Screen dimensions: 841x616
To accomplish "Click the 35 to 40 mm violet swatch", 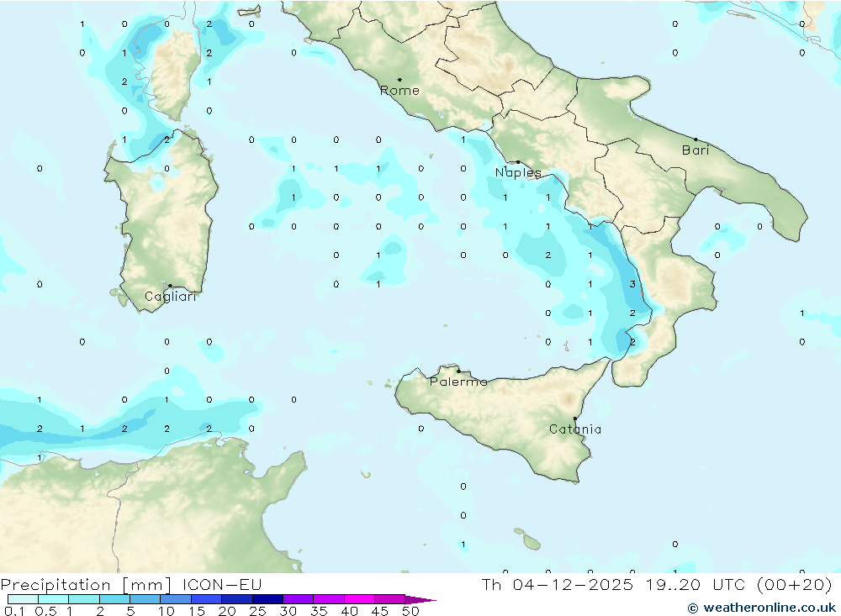I will tap(329, 599).
